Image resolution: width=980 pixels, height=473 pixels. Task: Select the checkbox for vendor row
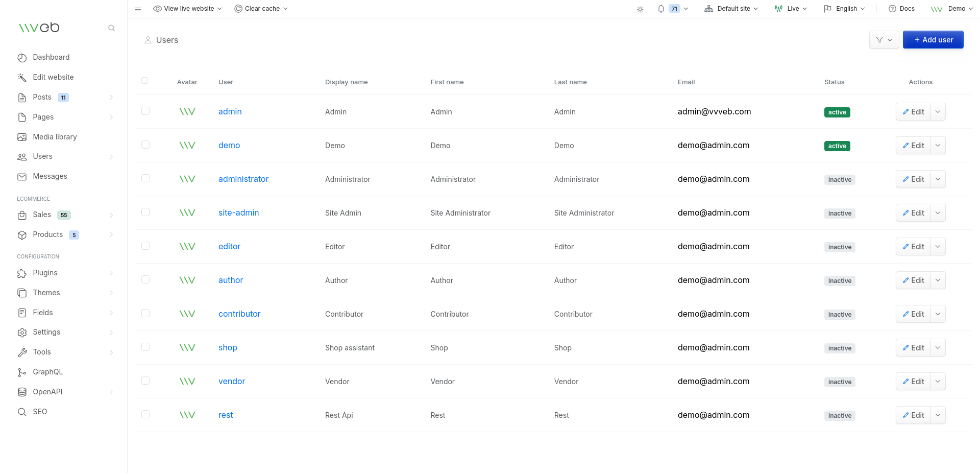pos(145,381)
